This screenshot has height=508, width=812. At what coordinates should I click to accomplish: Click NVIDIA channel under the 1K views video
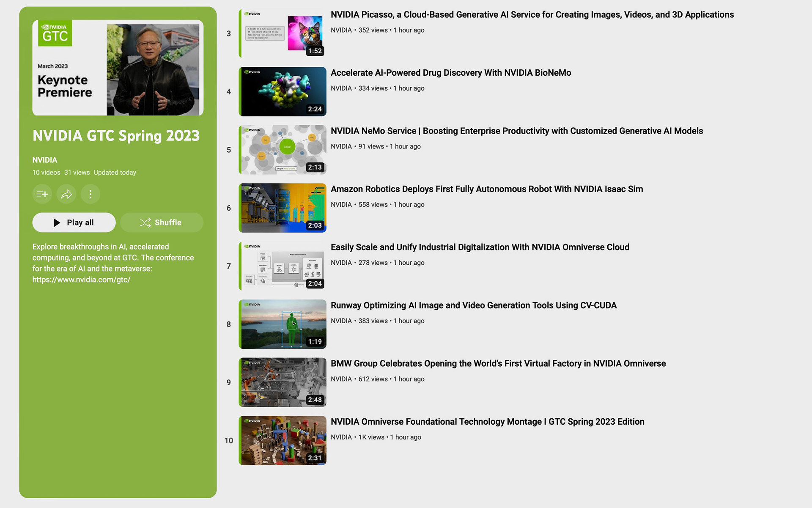coord(341,437)
